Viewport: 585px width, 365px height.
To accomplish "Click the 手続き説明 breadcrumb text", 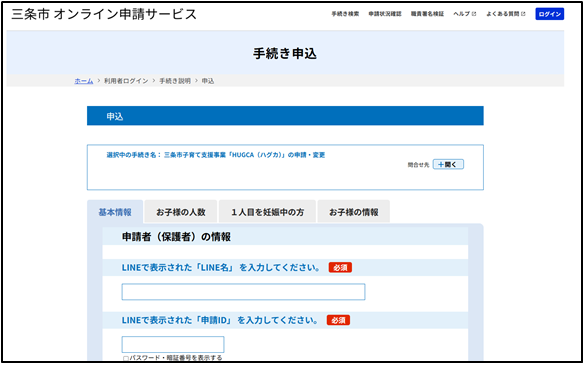I will (x=175, y=81).
